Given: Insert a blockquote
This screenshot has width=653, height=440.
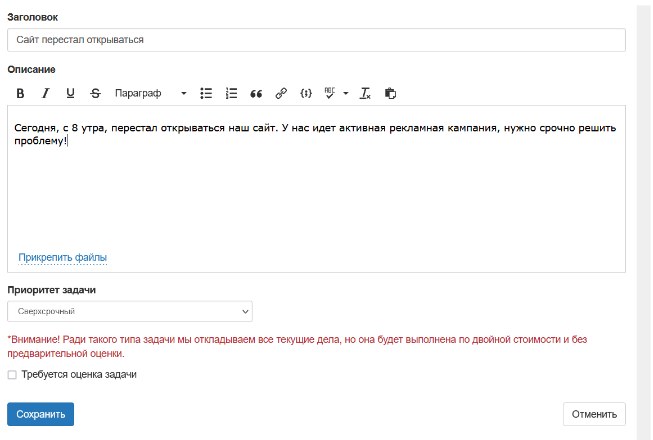Looking at the screenshot, I should (256, 93).
